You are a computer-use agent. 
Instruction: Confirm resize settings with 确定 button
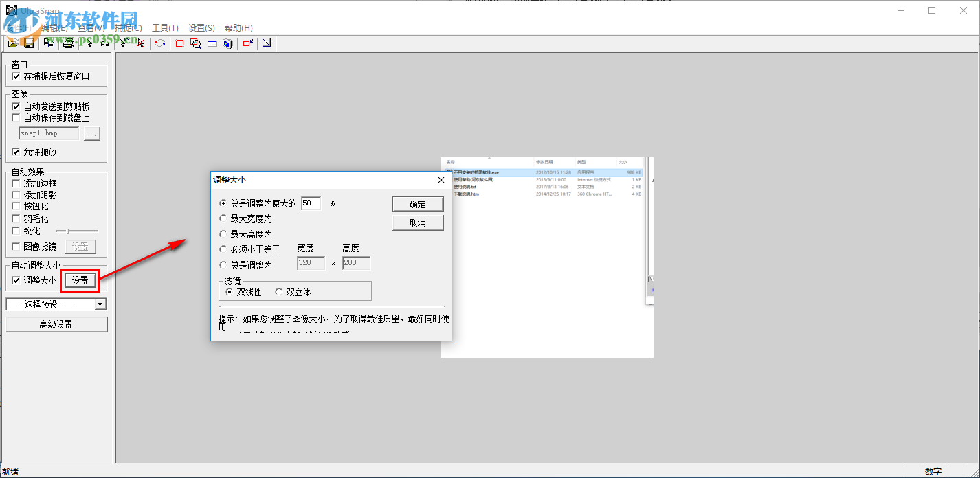click(x=418, y=203)
